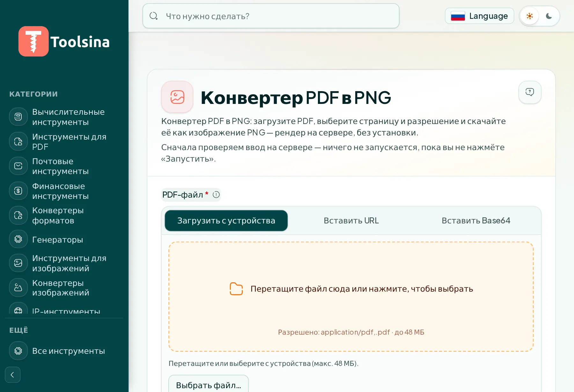Click the folder icon in drop zone

236,289
